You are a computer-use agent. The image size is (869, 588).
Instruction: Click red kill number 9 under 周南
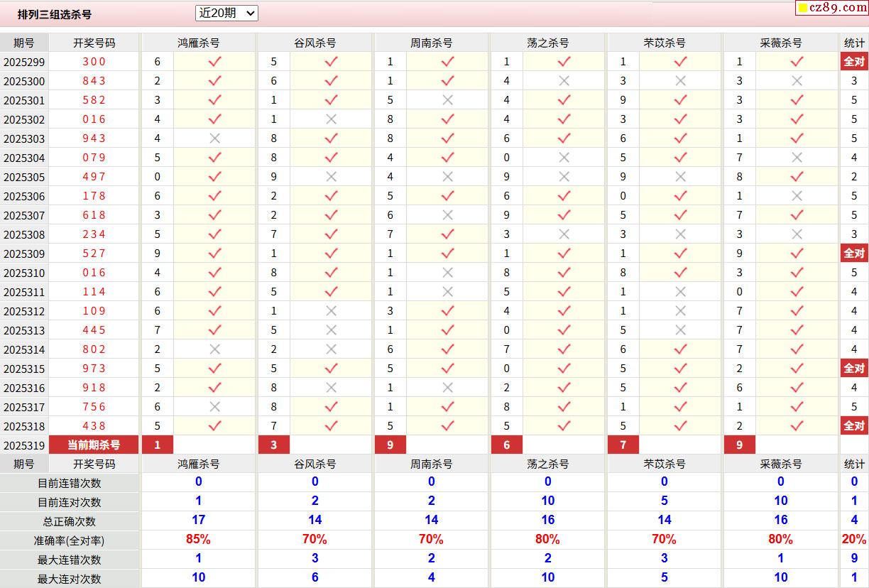[390, 445]
